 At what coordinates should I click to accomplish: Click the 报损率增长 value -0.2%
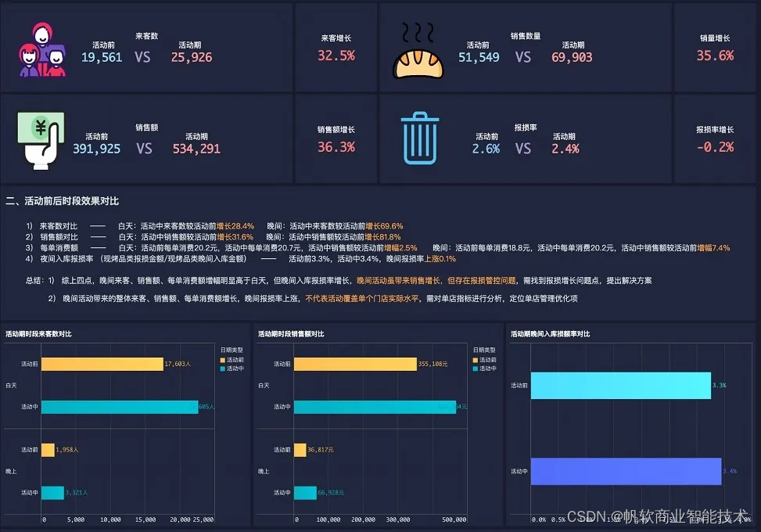coord(716,147)
